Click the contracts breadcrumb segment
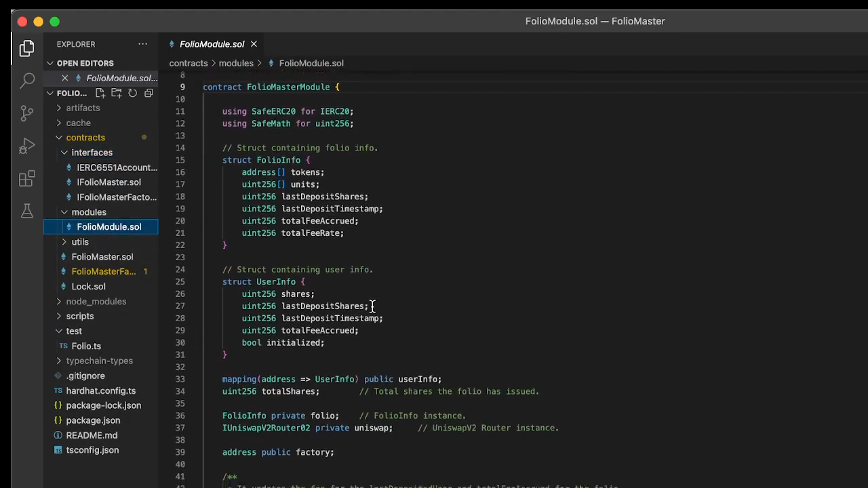The height and width of the screenshot is (488, 868). click(189, 63)
